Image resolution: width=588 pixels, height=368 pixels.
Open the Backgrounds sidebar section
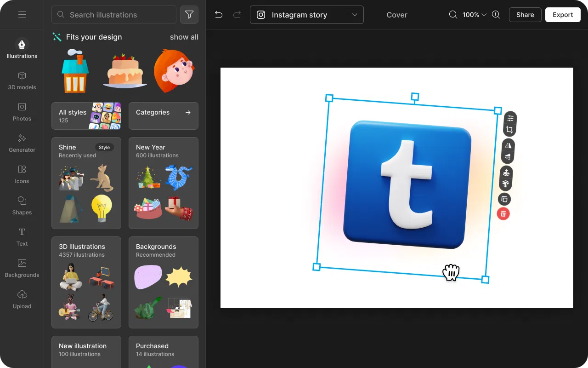(22, 268)
